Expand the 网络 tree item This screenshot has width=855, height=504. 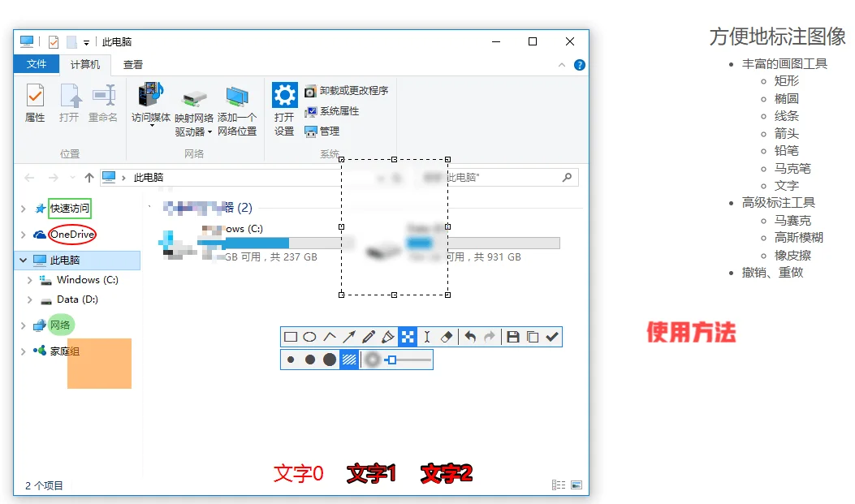[x=23, y=324]
